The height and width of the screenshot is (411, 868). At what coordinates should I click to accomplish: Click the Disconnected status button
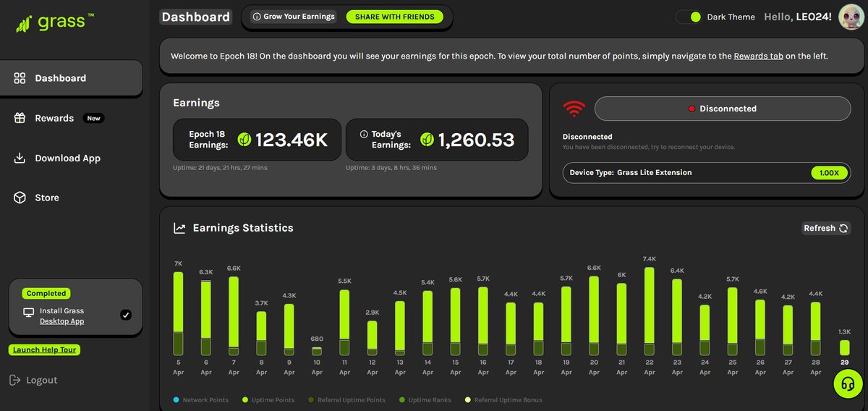723,109
